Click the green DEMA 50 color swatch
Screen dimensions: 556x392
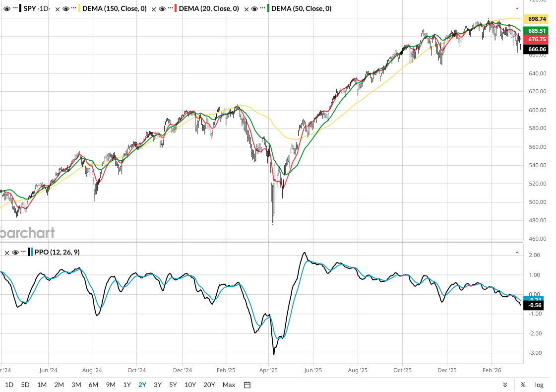pyautogui.click(x=268, y=8)
